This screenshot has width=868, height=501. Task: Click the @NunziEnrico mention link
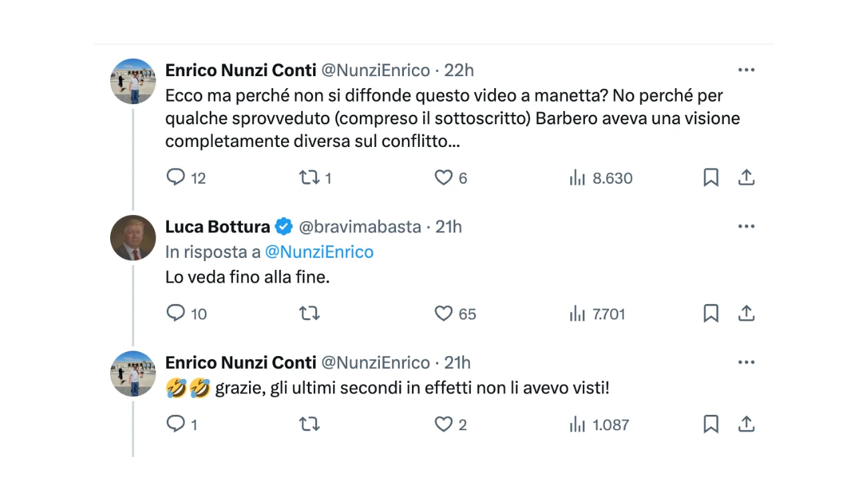tap(319, 252)
